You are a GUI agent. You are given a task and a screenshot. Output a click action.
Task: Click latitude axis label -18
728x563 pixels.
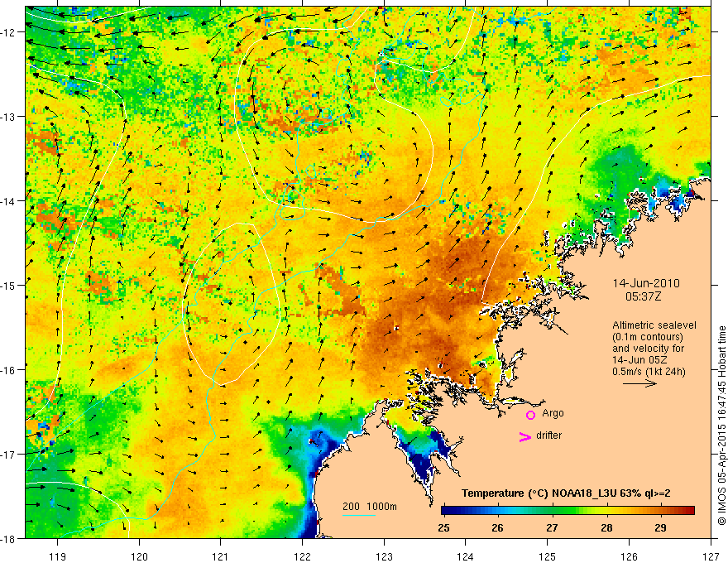pos(7,538)
